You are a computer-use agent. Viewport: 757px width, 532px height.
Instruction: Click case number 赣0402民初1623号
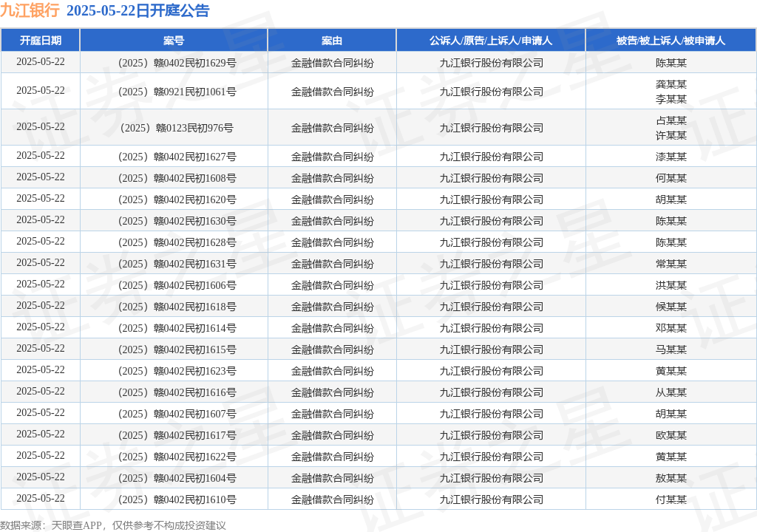pos(195,371)
